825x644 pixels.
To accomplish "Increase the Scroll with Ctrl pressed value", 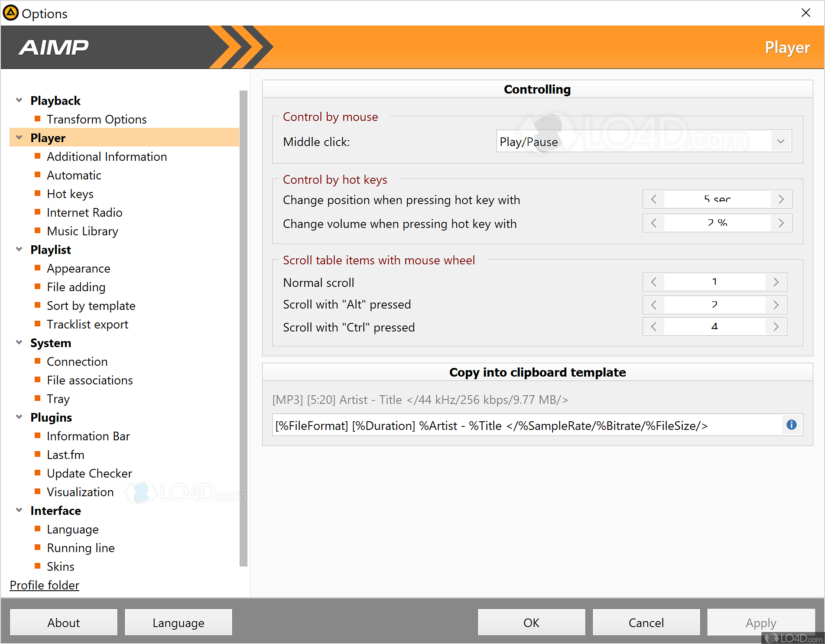I will [776, 326].
